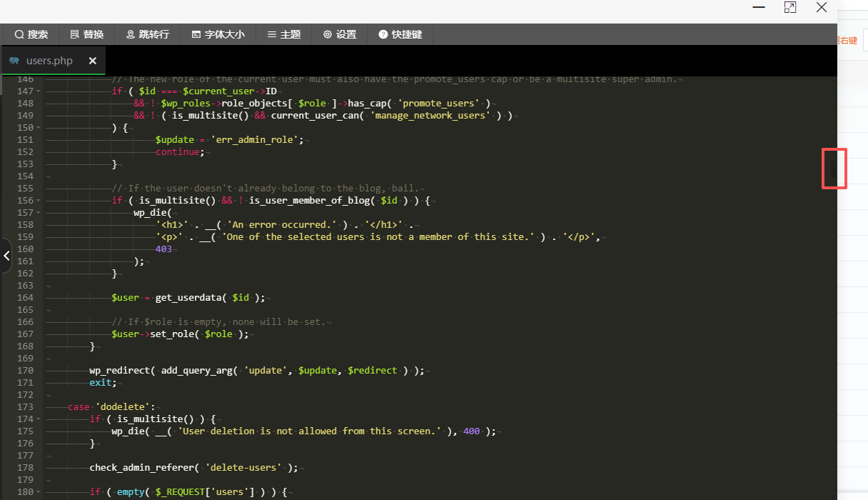Click the 'manage_network_users' string
This screenshot has width=868, height=500.
click(x=430, y=116)
